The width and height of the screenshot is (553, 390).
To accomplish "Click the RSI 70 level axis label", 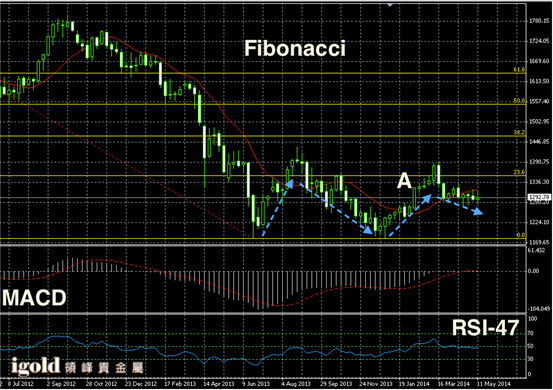I will point(530,333).
